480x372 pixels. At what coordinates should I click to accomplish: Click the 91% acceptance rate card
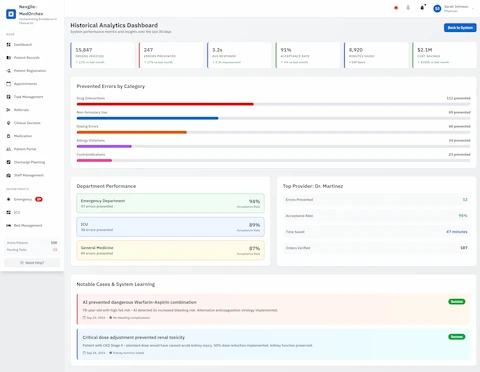pyautogui.click(x=308, y=55)
